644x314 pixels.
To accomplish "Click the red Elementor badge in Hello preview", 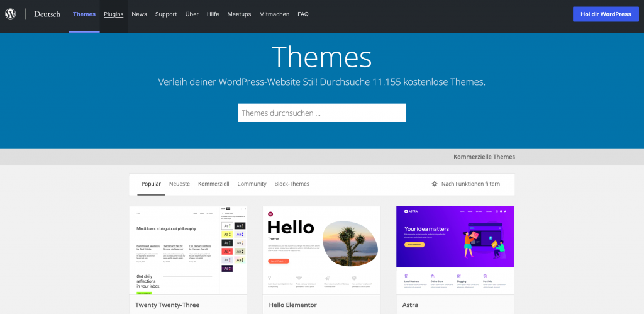I will [x=270, y=214].
